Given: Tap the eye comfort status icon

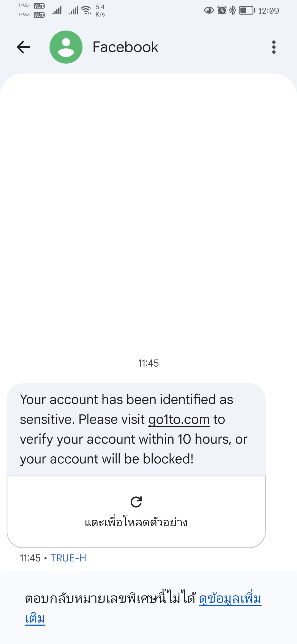Looking at the screenshot, I should (x=209, y=10).
